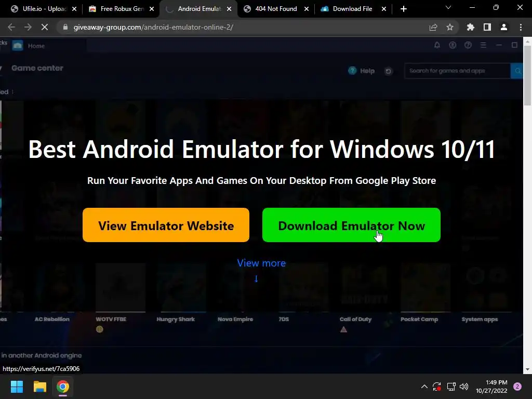Click the 7DS game label

pos(284,319)
